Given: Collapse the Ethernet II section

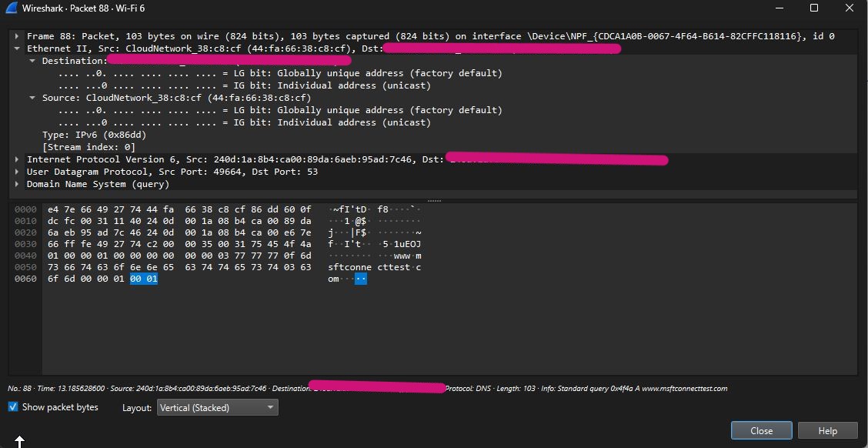Looking at the screenshot, I should [x=18, y=48].
